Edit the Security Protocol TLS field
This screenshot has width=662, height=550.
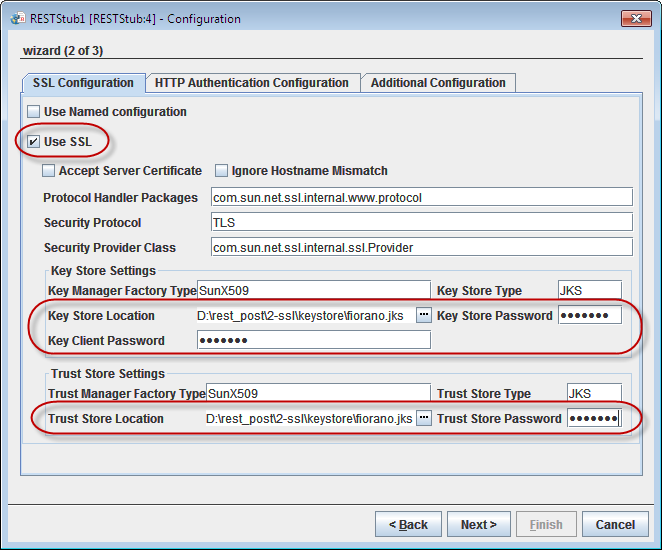click(421, 222)
